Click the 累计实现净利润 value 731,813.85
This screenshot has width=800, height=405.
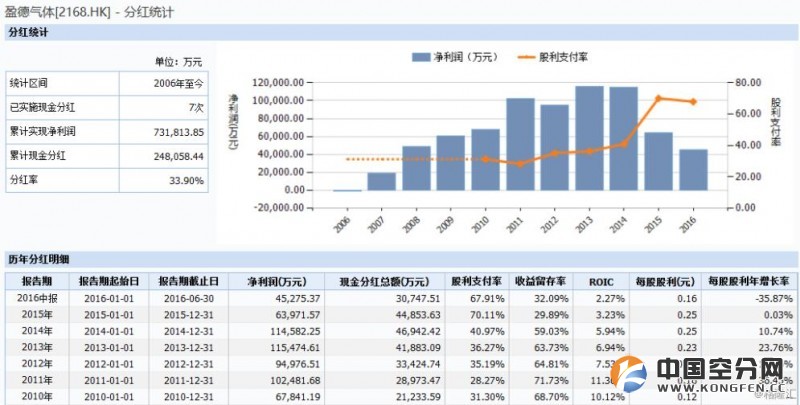(x=179, y=132)
